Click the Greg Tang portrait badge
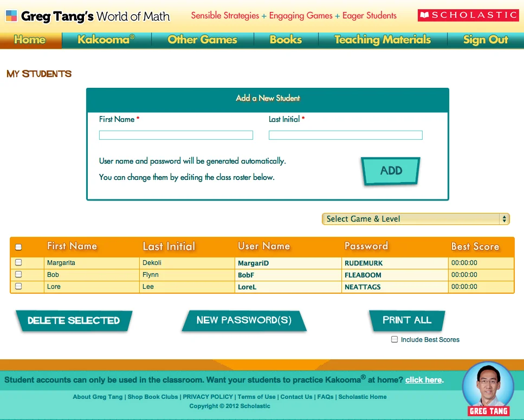This screenshot has width=524, height=420. point(488,389)
